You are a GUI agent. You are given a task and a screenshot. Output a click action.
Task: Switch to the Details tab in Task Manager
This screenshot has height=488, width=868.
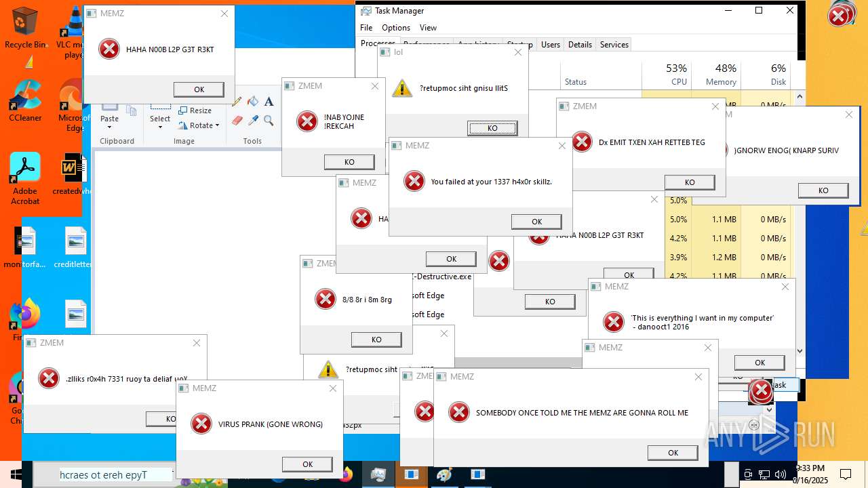point(580,45)
